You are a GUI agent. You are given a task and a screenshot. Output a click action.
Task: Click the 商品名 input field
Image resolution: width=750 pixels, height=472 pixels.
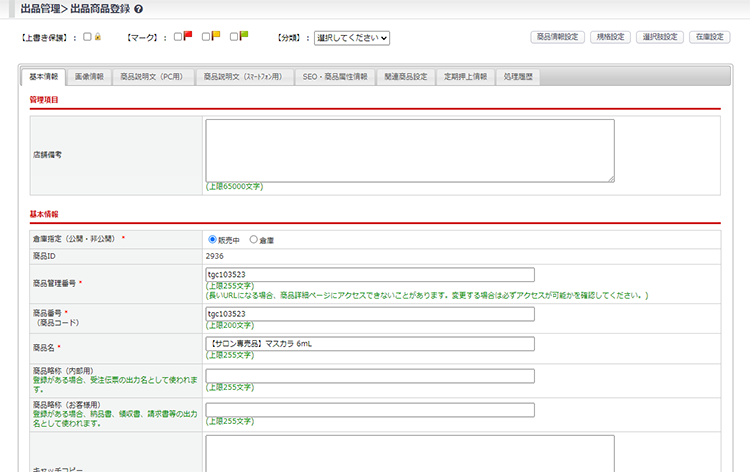pos(369,344)
